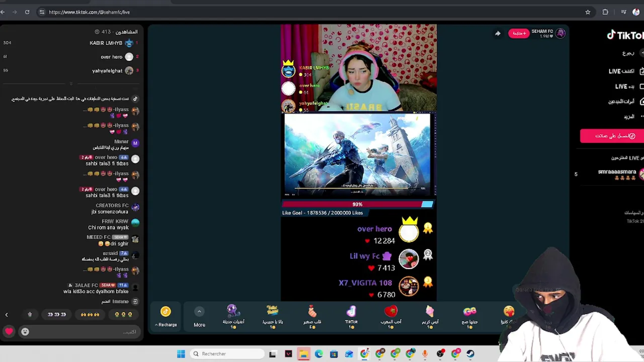Click the Like Goal progress bar
This screenshot has height=362, width=644.
point(357,204)
